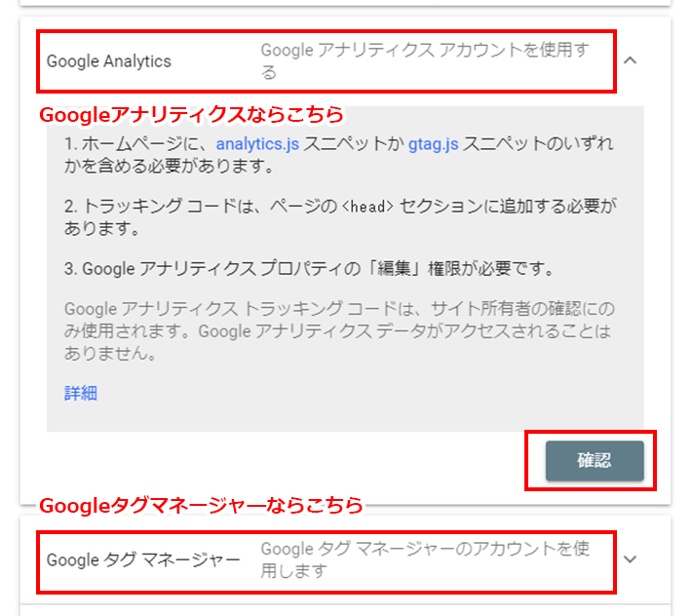This screenshot has width=692, height=616.
Task: Select the Google タグ マネージャー header title
Action: pyautogui.click(x=143, y=560)
